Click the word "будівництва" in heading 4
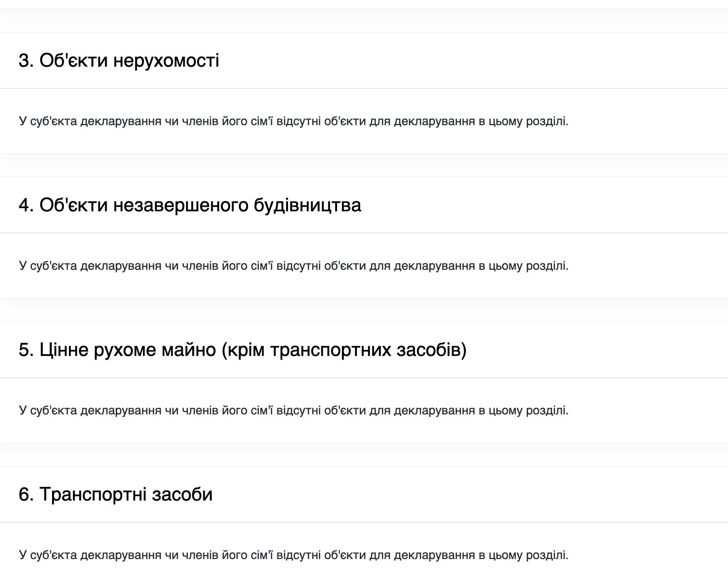 (307, 205)
